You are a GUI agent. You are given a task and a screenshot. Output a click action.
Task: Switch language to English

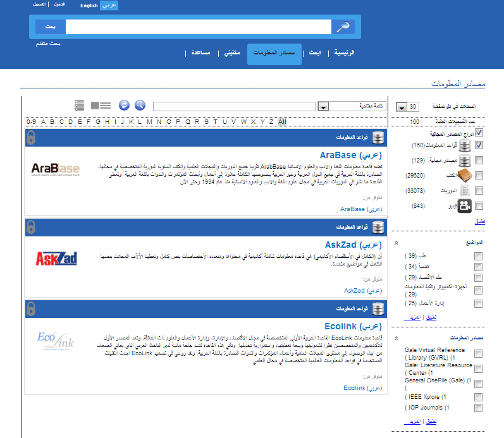89,6
